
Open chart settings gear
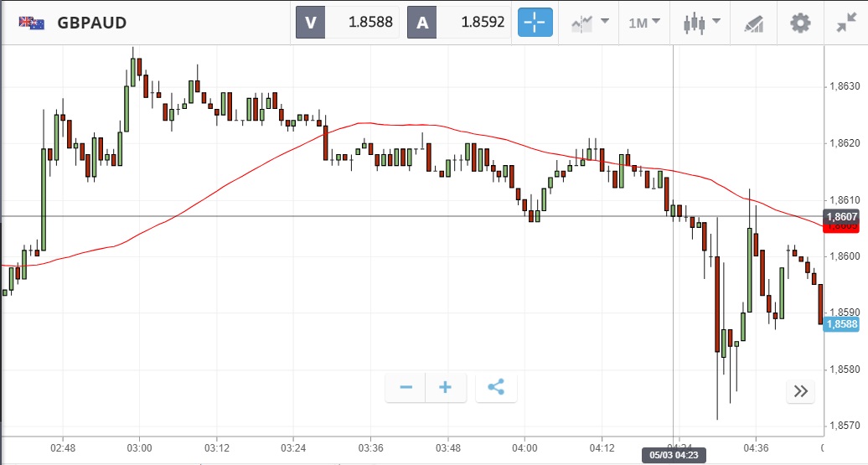click(x=800, y=23)
